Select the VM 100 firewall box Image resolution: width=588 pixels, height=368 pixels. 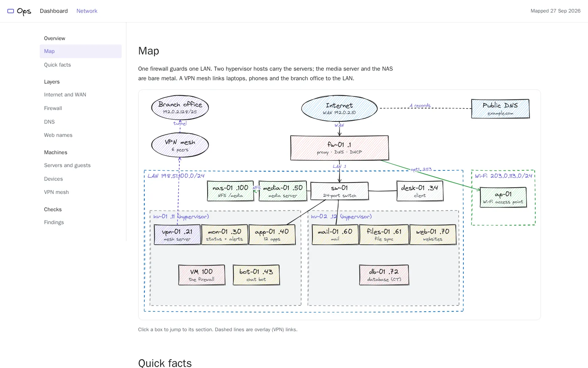(202, 275)
